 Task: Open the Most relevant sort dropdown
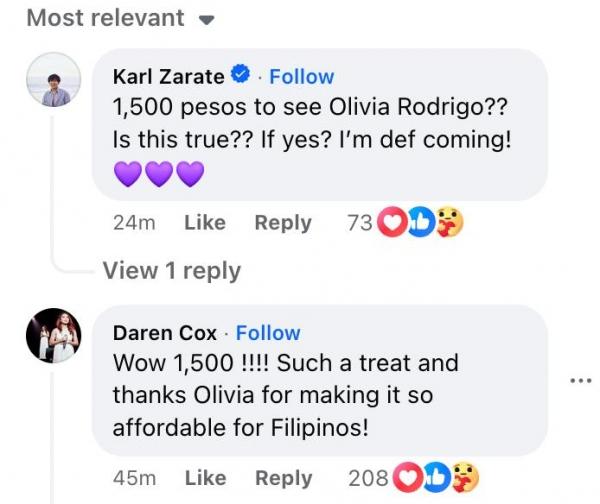click(x=120, y=18)
